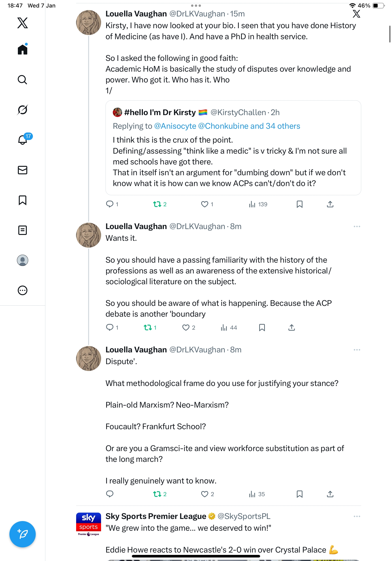392x561 pixels.
Task: Like the 'Dispute'.' tweet
Action: 204,494
